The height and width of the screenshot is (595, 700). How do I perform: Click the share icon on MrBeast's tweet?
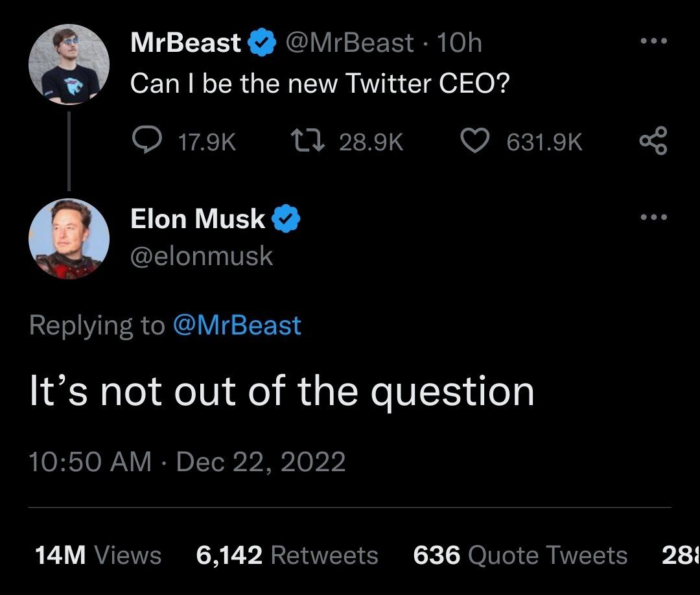click(x=653, y=141)
